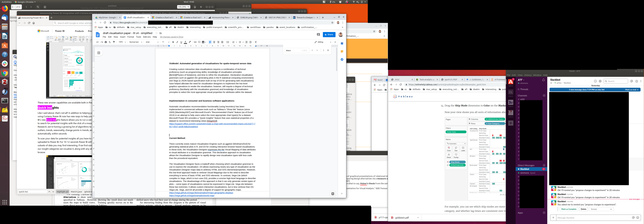Toggle Highlight All in Firefox find bar

tap(63, 192)
